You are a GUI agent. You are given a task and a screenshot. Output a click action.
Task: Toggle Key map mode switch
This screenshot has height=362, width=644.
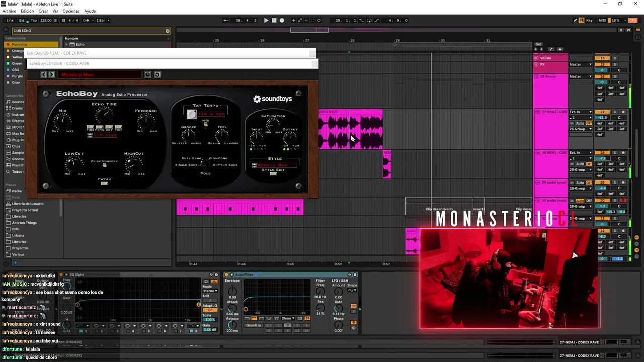point(589,20)
